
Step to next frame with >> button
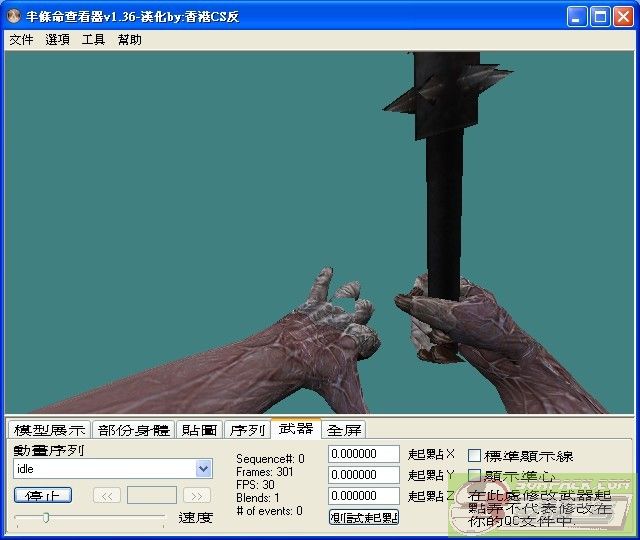(197, 495)
